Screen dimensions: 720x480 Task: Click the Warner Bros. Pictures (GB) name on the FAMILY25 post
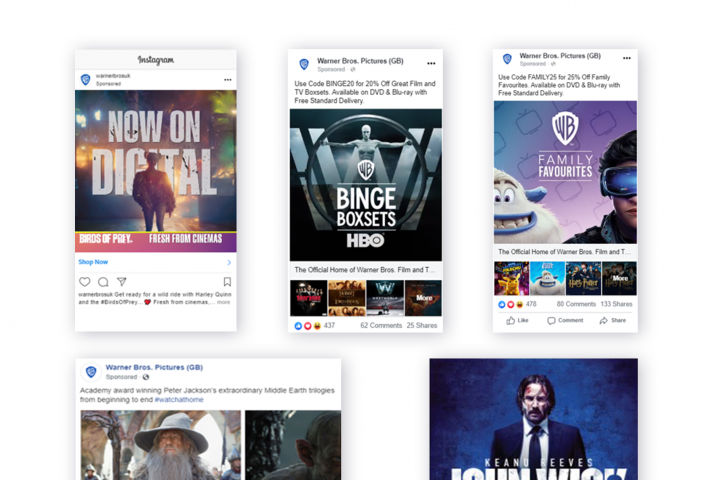pyautogui.click(x=560, y=56)
